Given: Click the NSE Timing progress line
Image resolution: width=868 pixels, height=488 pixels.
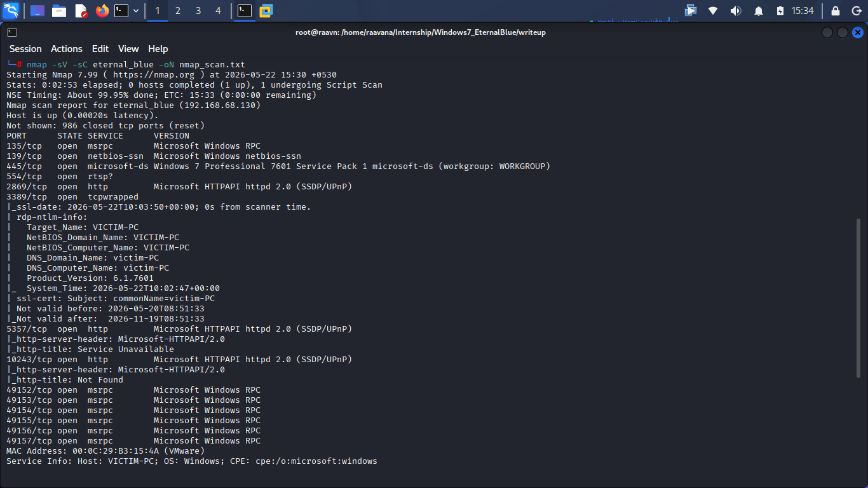Looking at the screenshot, I should pos(161,95).
